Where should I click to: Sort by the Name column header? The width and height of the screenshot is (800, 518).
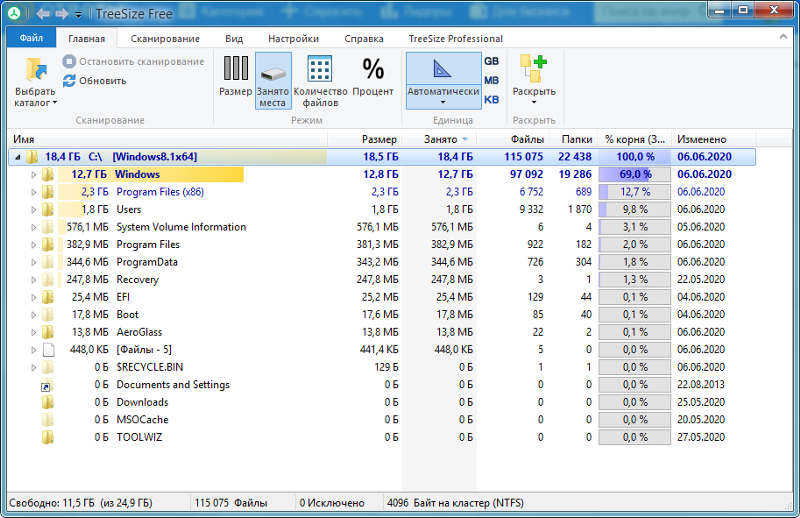tap(167, 139)
